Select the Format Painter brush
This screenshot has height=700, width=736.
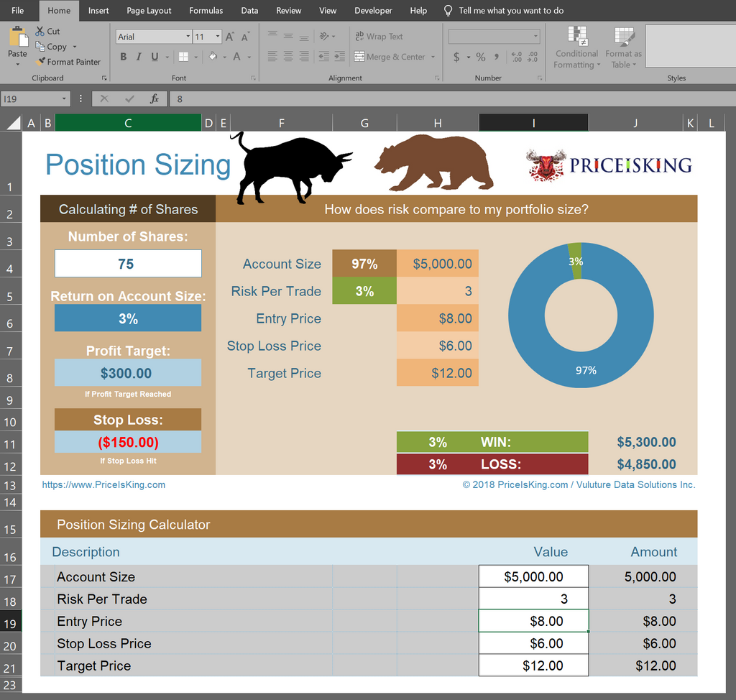pos(41,62)
